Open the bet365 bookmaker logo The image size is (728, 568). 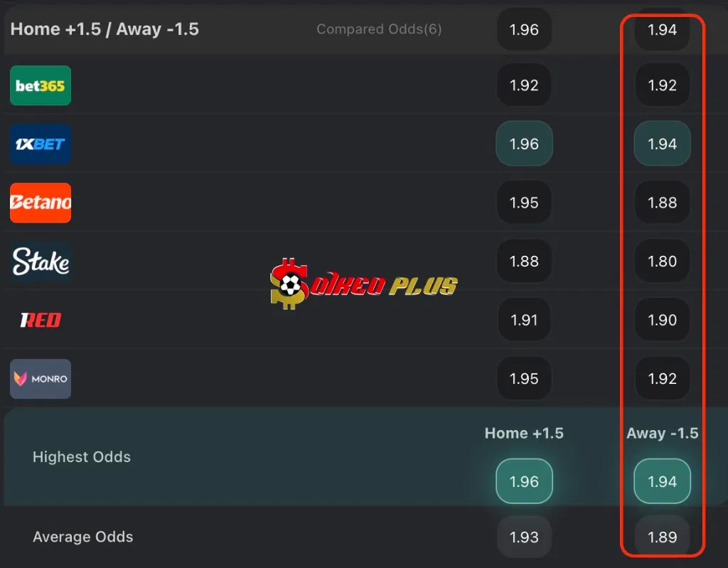coord(41,85)
